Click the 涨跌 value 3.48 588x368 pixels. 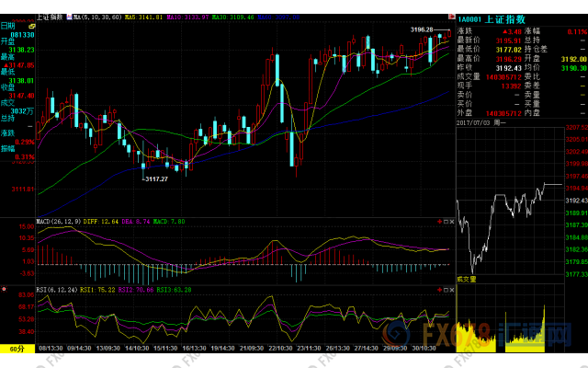coord(513,31)
